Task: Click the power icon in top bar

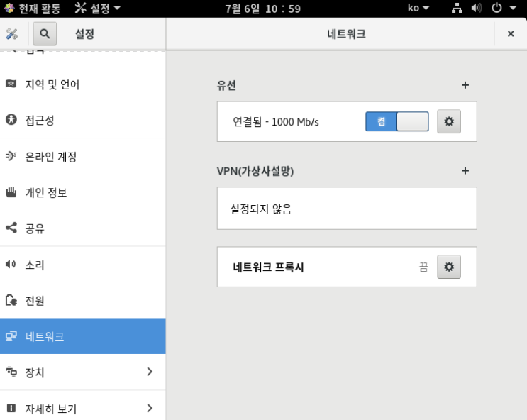Action: (x=497, y=8)
